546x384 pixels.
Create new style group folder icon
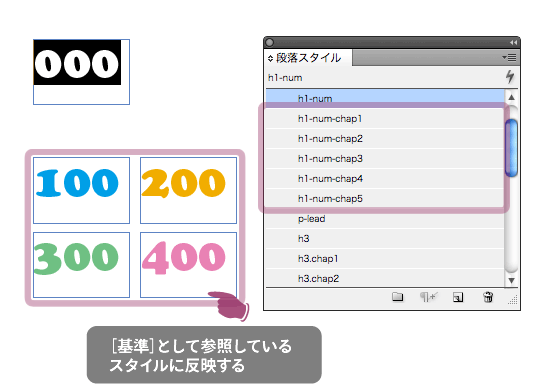pos(397,297)
